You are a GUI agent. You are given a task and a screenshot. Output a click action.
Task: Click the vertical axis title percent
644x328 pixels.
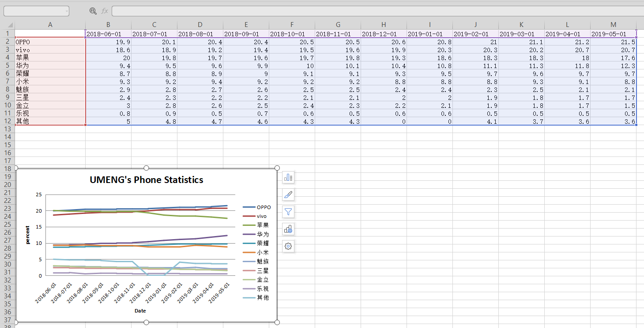click(27, 235)
